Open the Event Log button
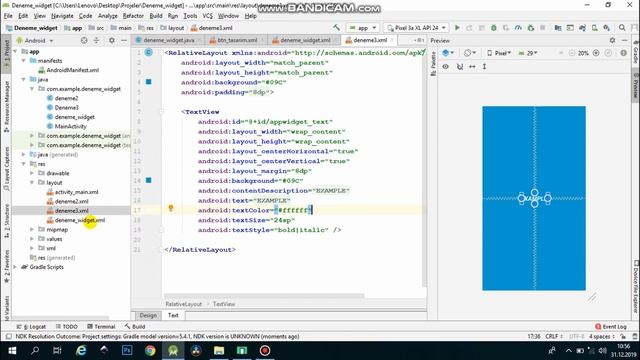The height and width of the screenshot is (360, 640). tap(611, 327)
